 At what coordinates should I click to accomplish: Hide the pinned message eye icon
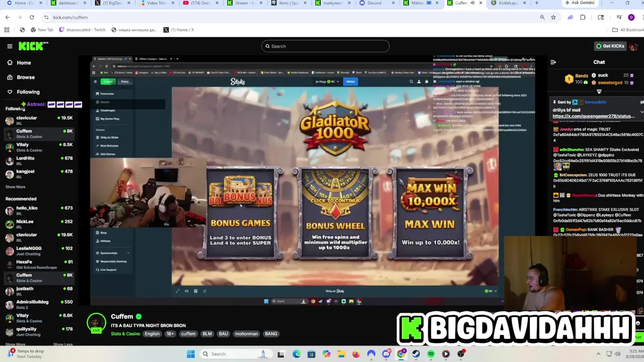pyautogui.click(x=641, y=102)
